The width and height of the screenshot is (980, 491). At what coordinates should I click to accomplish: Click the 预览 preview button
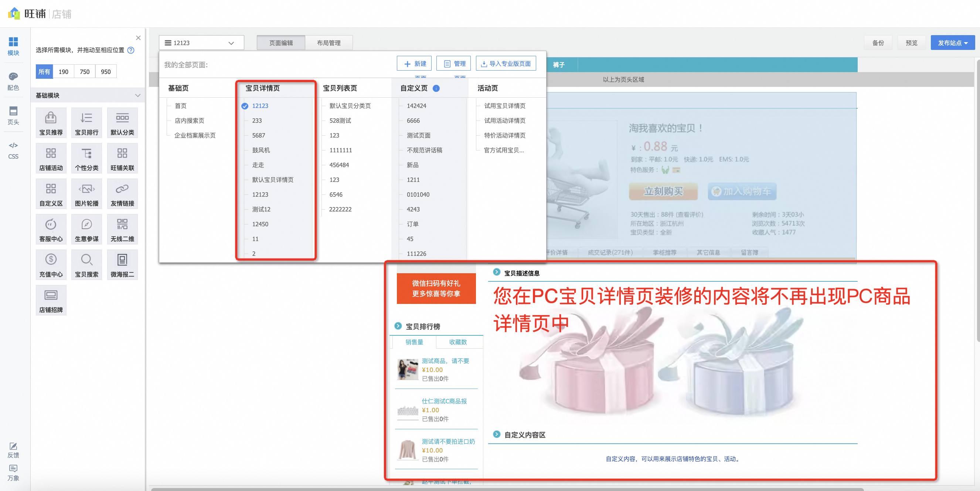912,43
